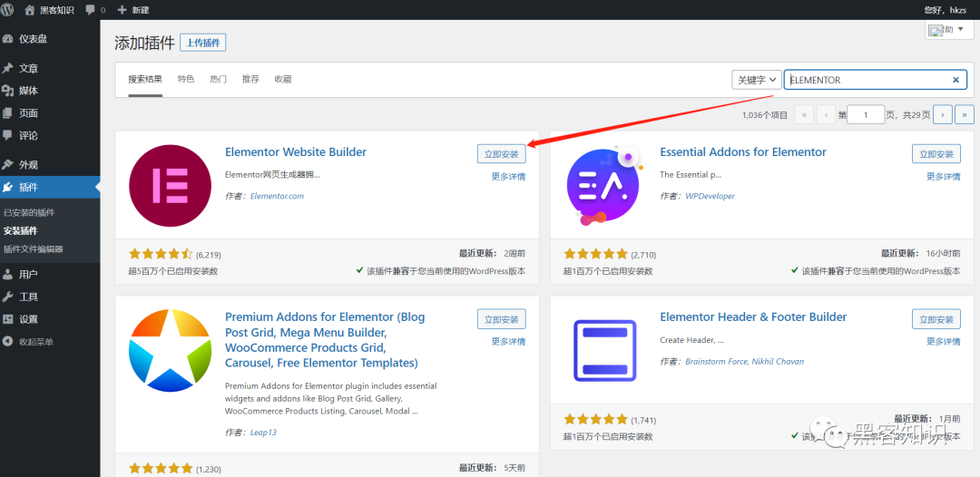Open 更多详情 for Elementor Website Builder
The image size is (980, 477).
tap(508, 176)
